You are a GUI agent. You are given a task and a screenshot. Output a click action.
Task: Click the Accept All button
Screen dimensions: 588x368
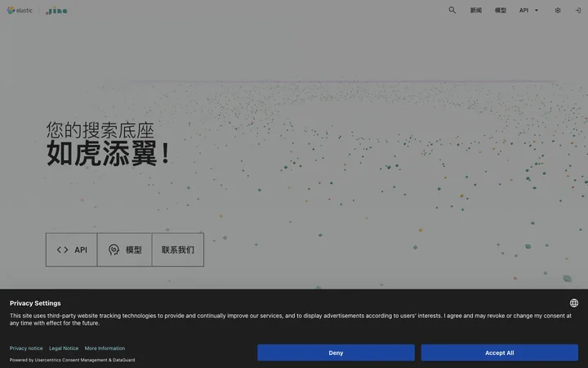click(x=500, y=352)
